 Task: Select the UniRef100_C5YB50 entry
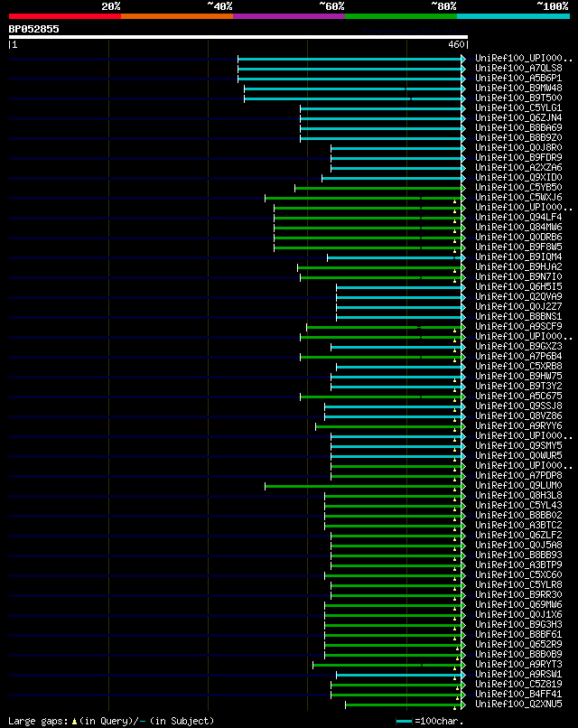pyautogui.click(x=518, y=188)
